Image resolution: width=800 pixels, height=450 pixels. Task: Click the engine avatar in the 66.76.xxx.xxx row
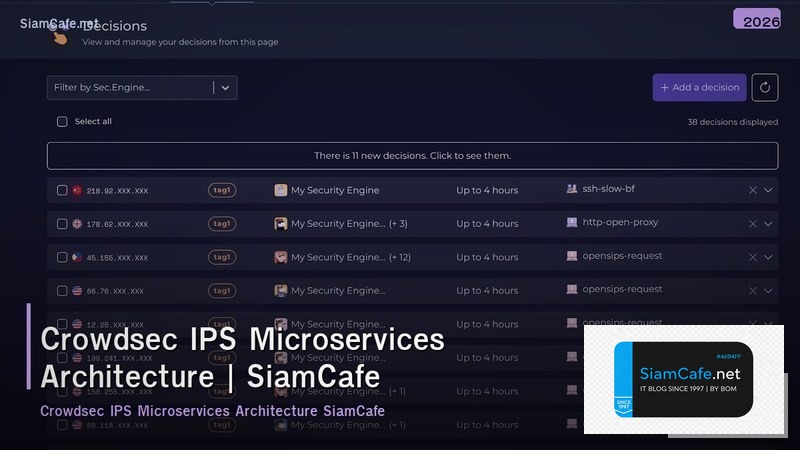[281, 291]
